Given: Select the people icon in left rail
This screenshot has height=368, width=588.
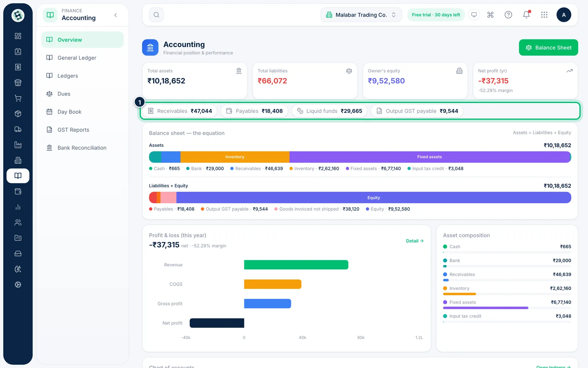Looking at the screenshot, I should 18,222.
